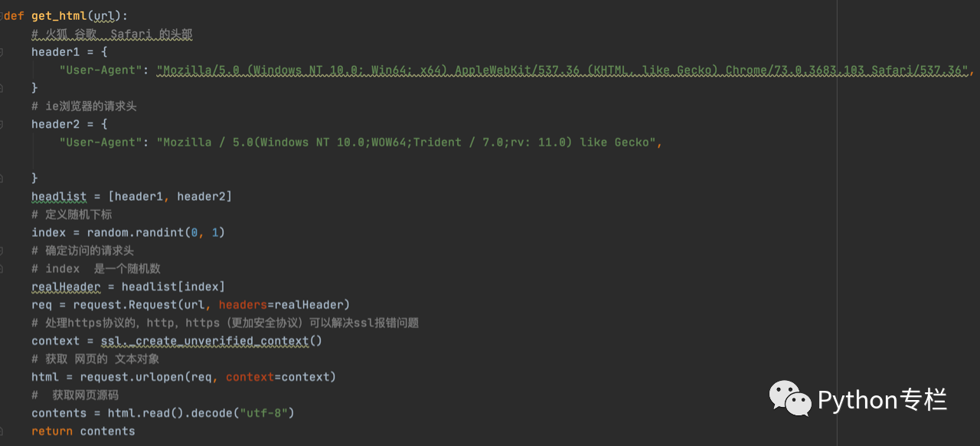980x446 pixels.
Task: Fold the comment block above realHeader
Action: (x=2, y=251)
